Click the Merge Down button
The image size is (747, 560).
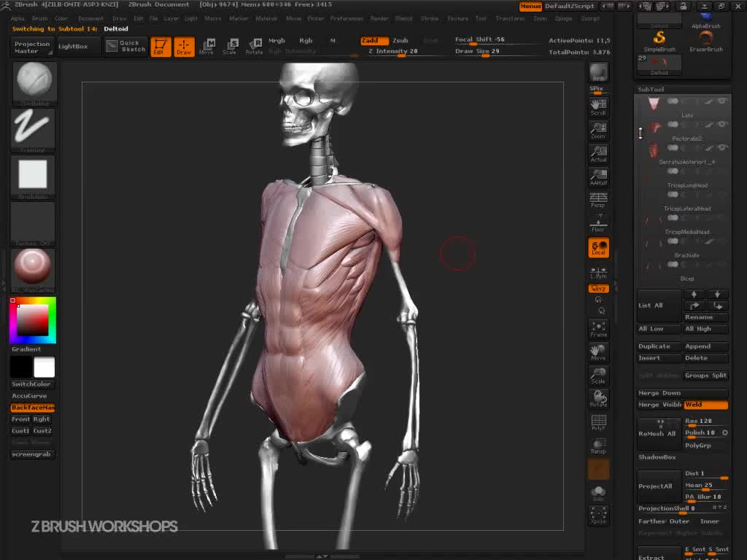[x=682, y=393]
